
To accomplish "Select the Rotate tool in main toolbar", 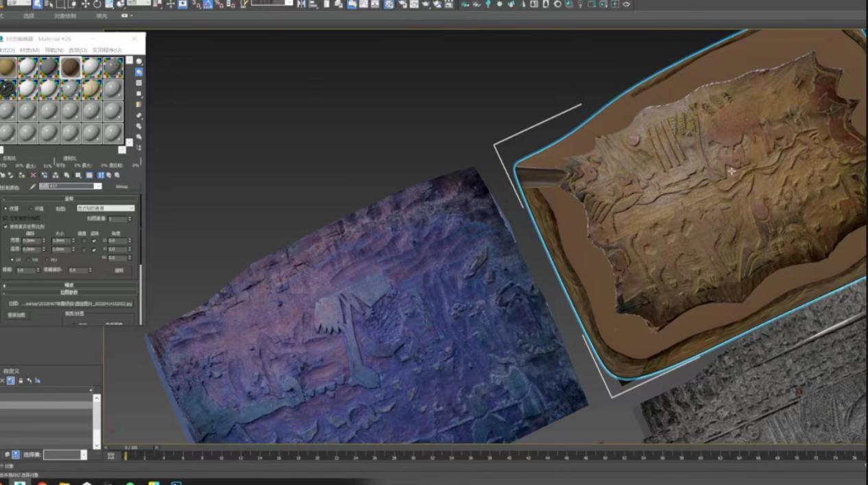I will pyautogui.click(x=97, y=4).
